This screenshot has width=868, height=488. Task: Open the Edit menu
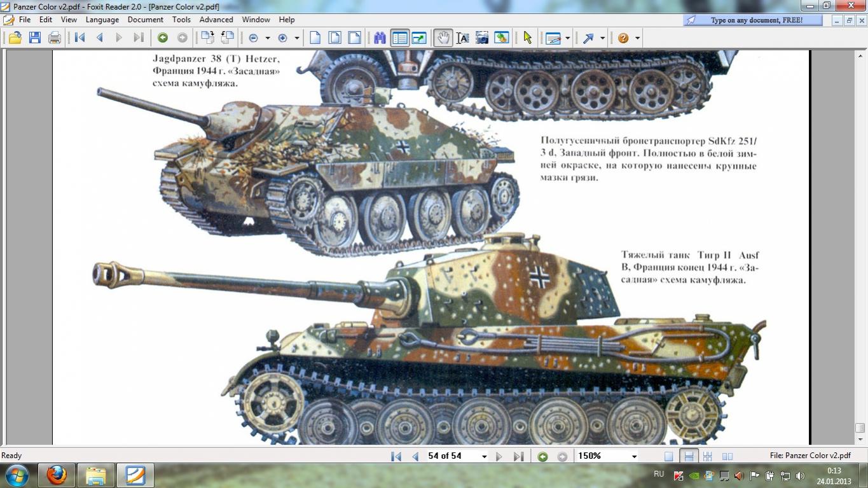click(46, 20)
